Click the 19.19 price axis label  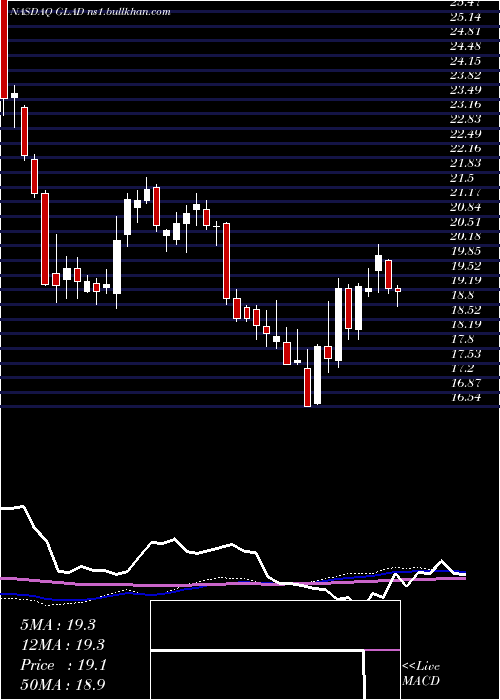[466, 280]
